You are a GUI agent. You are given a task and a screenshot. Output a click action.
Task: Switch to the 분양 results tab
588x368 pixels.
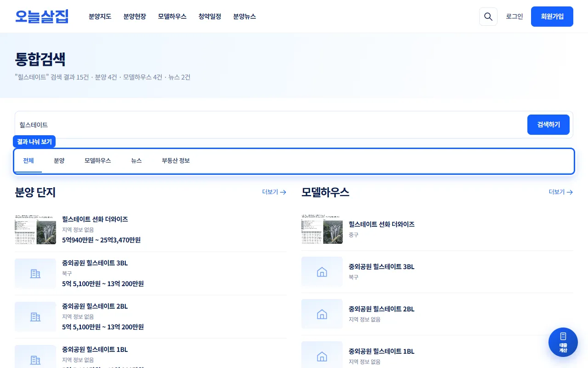59,161
